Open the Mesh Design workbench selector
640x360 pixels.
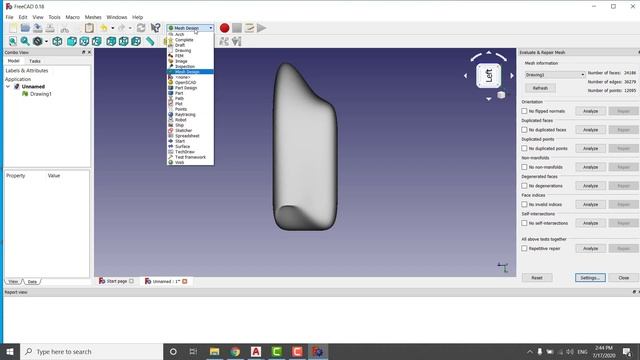pos(190,28)
